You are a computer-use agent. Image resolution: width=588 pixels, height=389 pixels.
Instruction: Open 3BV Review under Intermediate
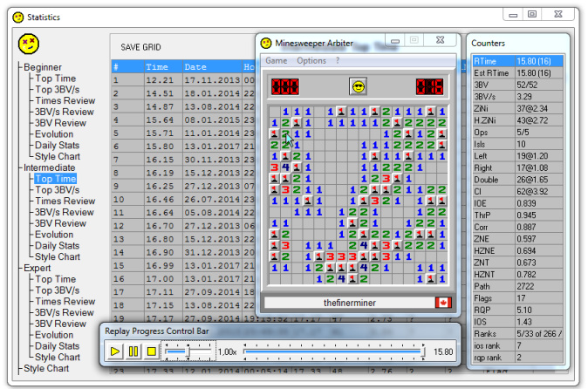60,224
